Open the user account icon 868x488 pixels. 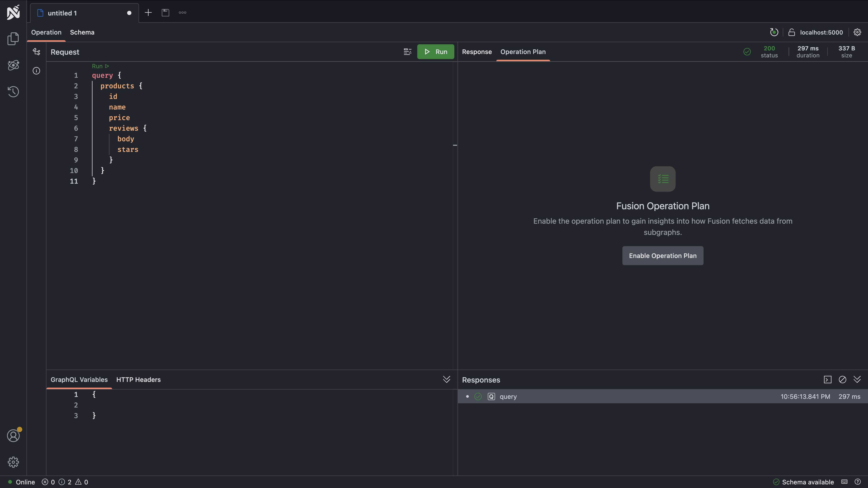14,435
